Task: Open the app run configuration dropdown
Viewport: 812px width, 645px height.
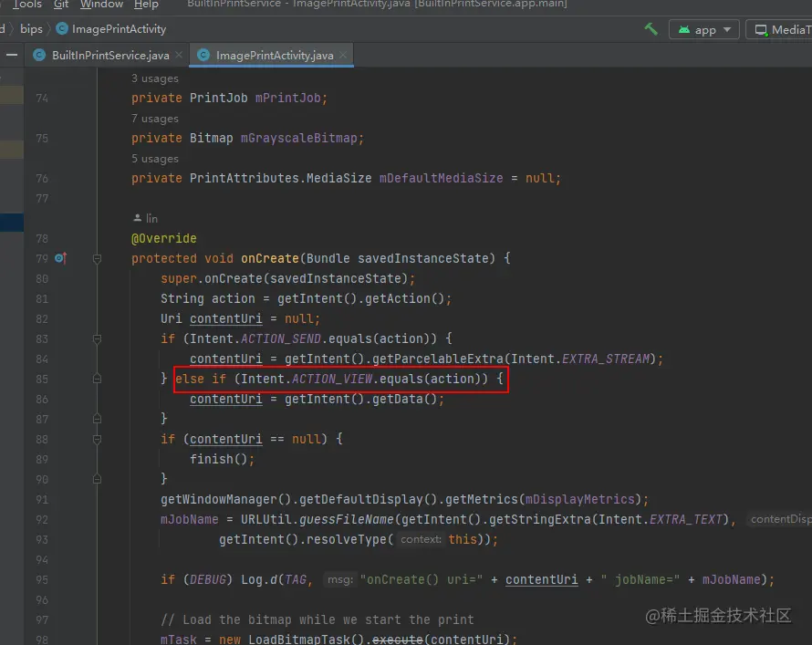Action: pyautogui.click(x=703, y=30)
